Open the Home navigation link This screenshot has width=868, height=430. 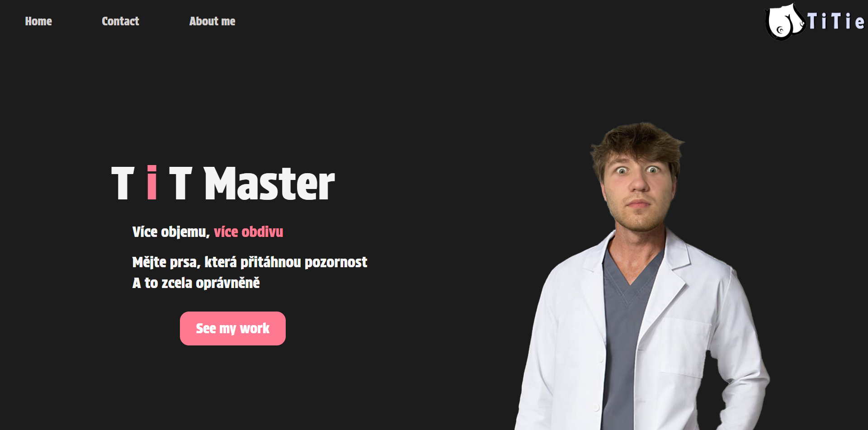(38, 21)
